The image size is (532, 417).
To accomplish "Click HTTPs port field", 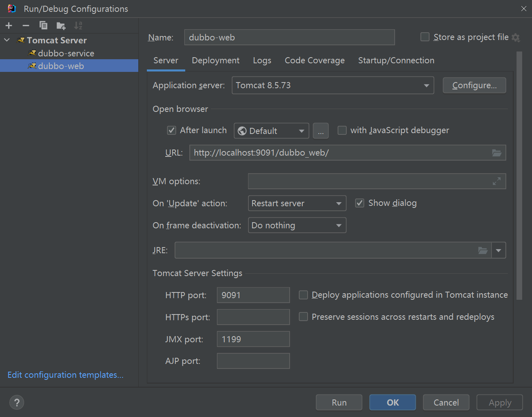I will pos(253,317).
